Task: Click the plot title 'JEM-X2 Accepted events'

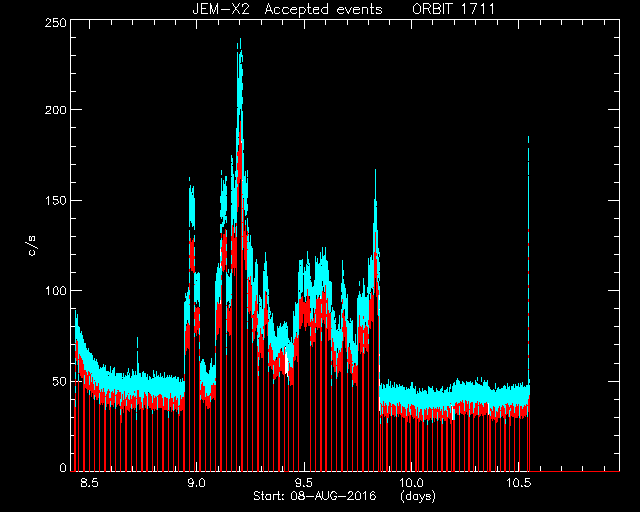Action: 287,9
